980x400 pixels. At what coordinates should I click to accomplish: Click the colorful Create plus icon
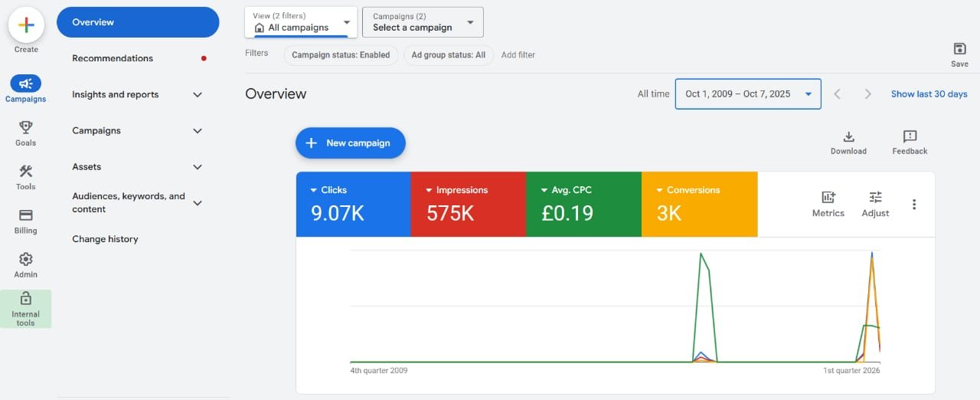[x=26, y=25]
